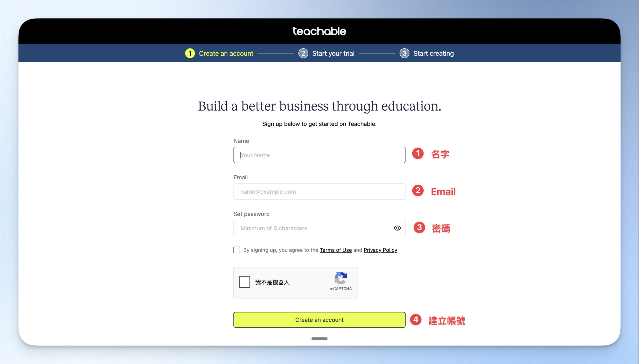Click the teachable logo in header

coord(319,31)
